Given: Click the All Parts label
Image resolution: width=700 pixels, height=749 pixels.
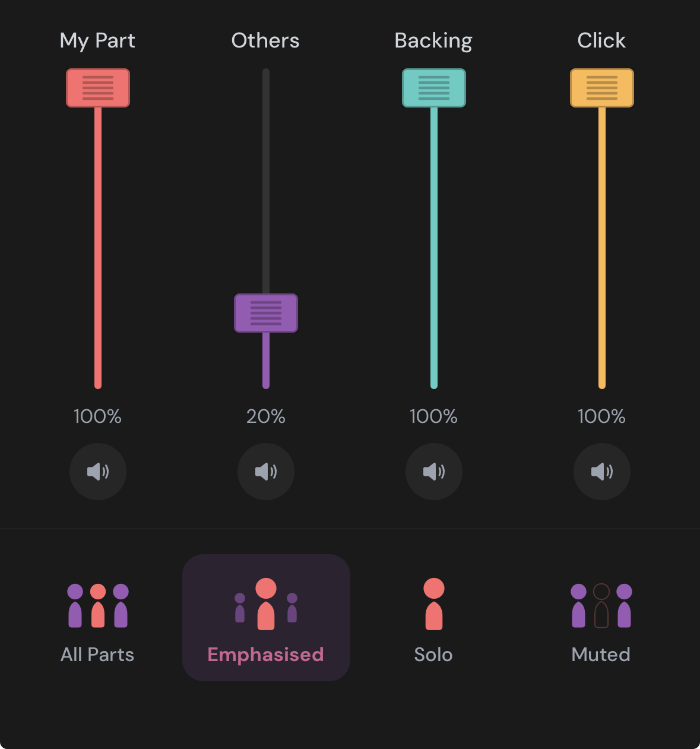Looking at the screenshot, I should point(97,655).
